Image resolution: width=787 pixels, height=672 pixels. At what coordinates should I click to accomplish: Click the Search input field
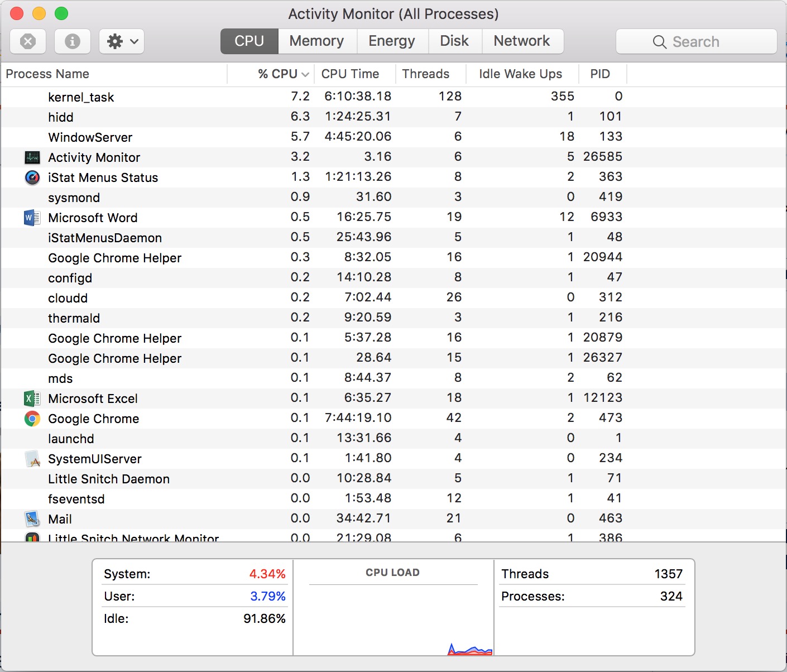(x=697, y=42)
